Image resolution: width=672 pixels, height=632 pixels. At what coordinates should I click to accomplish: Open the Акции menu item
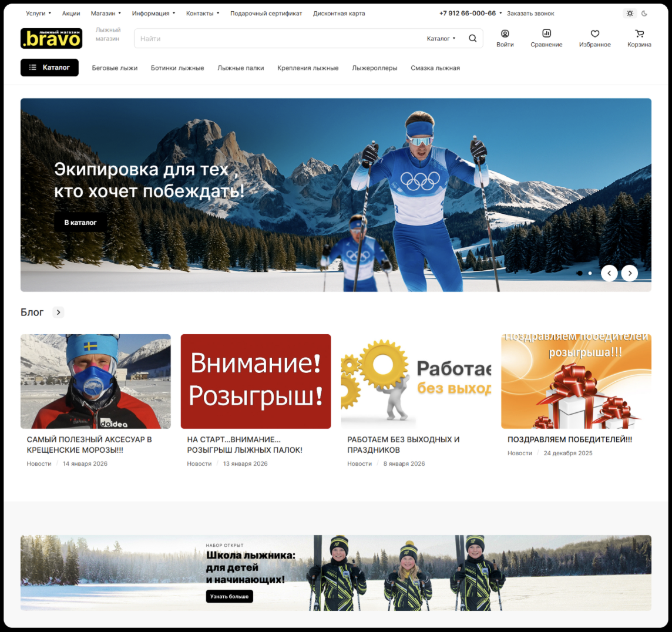point(71,14)
